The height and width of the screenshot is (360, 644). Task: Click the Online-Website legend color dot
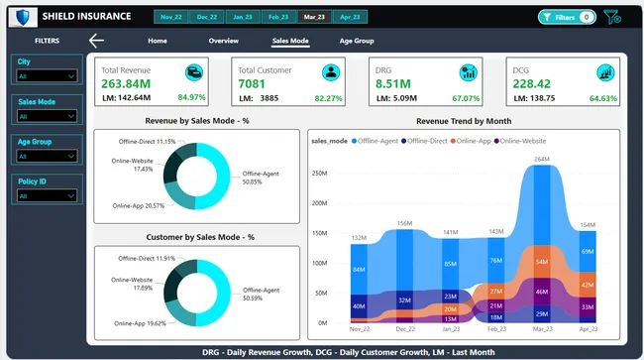click(496, 141)
